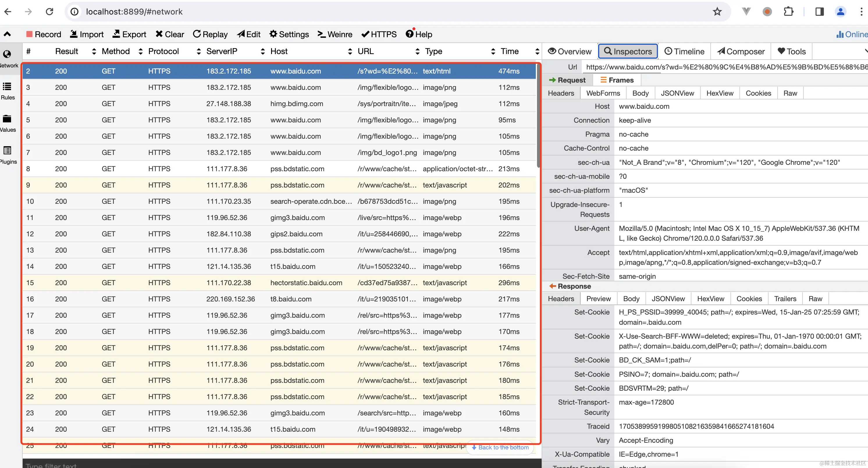Open the Weinre menu
The width and height of the screenshot is (868, 468).
tap(335, 34)
